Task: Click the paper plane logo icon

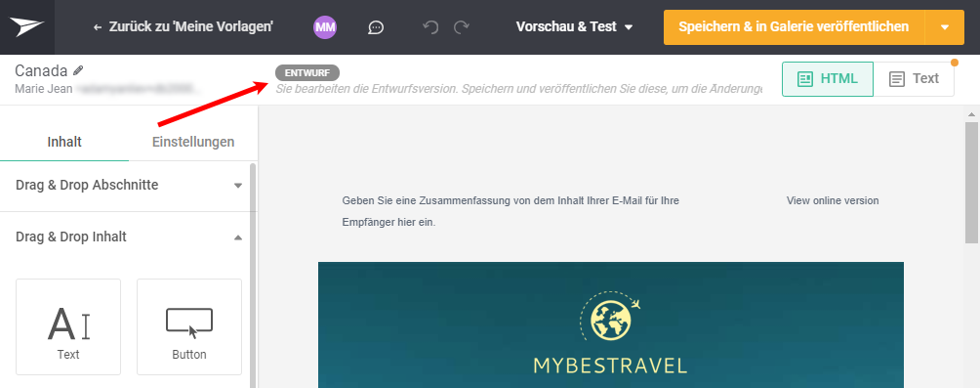Action: (x=27, y=27)
